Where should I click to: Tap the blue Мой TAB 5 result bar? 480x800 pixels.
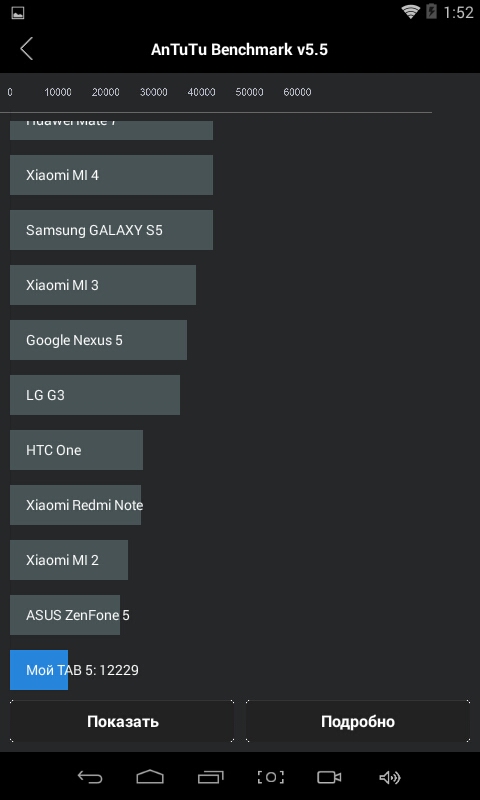coord(39,670)
